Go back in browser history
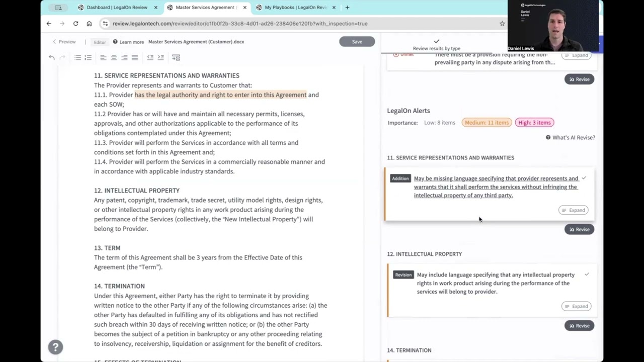Image resolution: width=644 pixels, height=362 pixels. (49, 24)
